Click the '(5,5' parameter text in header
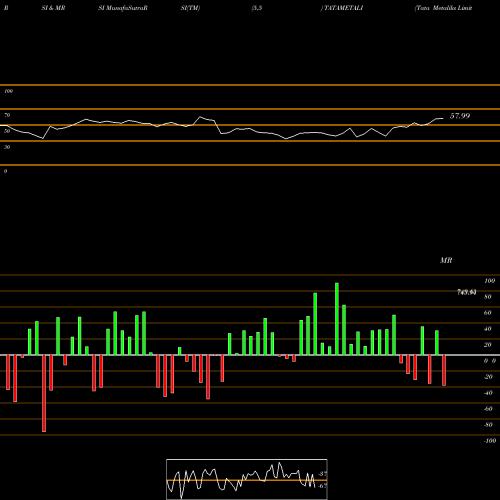The image size is (500, 500). click(257, 8)
